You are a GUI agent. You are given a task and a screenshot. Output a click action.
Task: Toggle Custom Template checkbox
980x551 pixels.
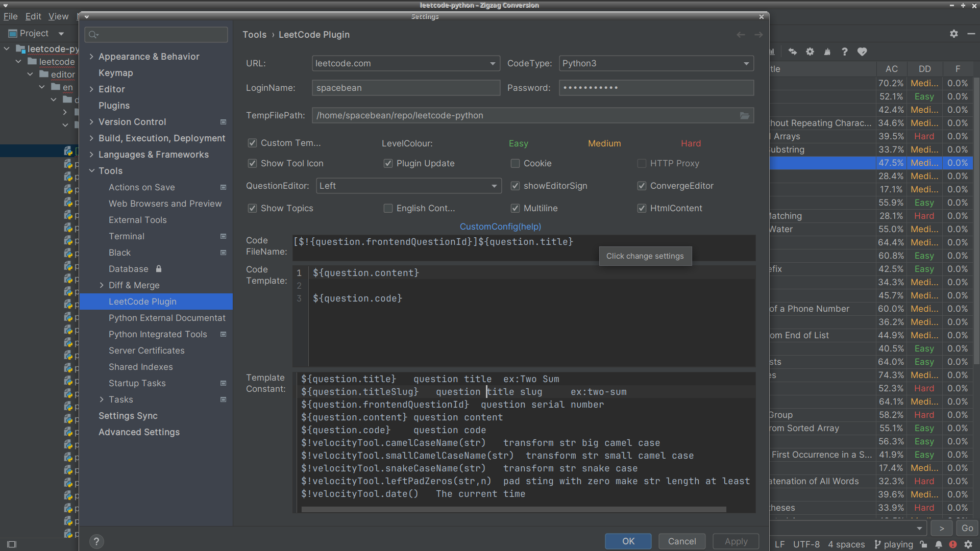[252, 143]
